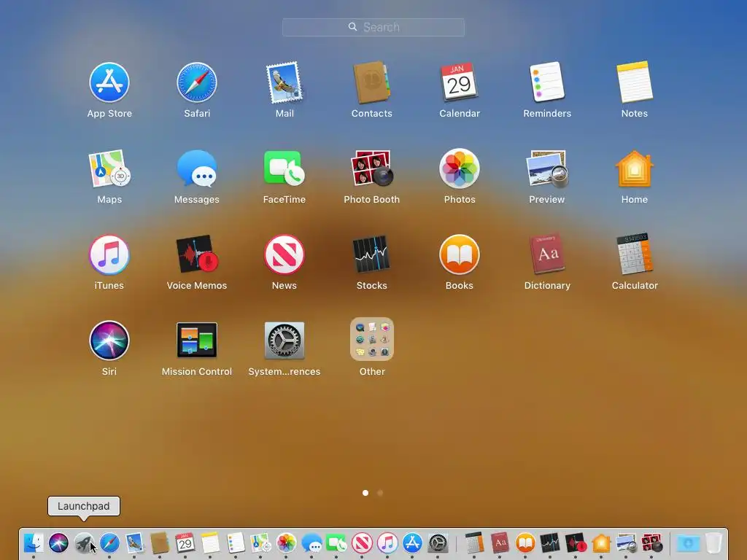Open Contacts in the Launchpad grid

click(371, 82)
